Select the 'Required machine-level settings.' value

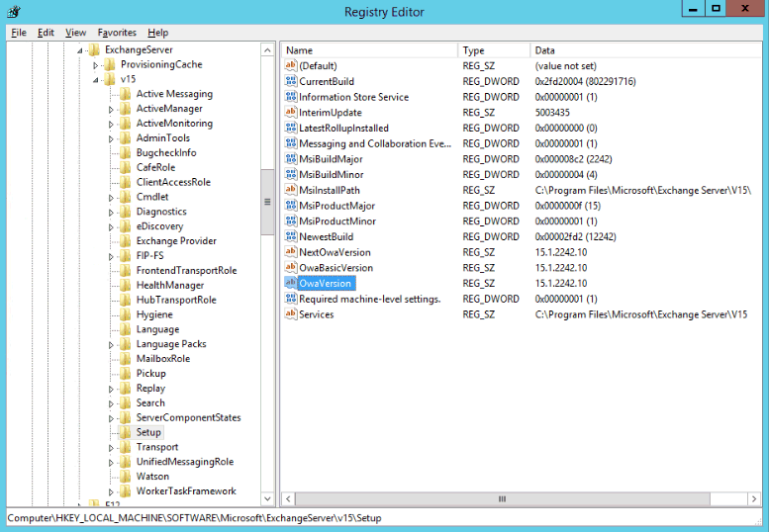coord(370,299)
